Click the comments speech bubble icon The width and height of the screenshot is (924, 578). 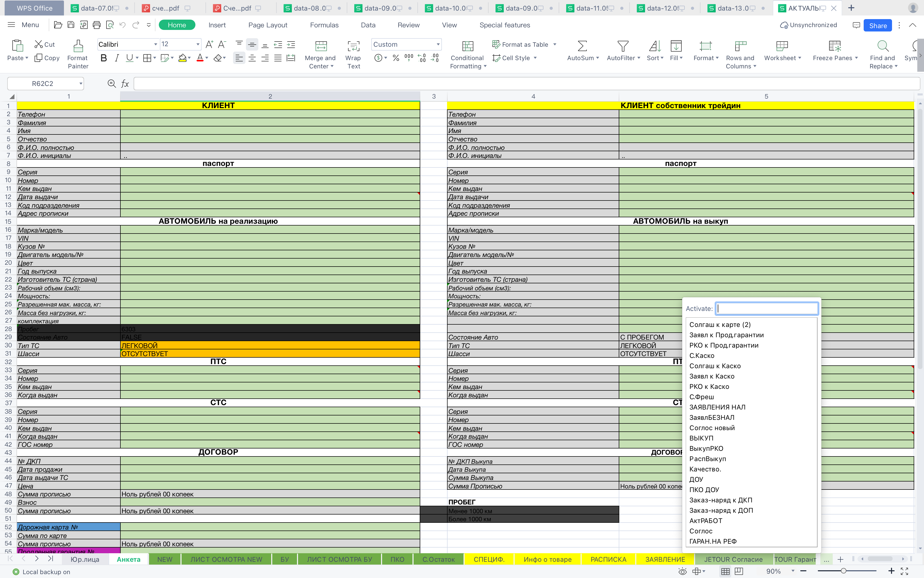pyautogui.click(x=856, y=25)
